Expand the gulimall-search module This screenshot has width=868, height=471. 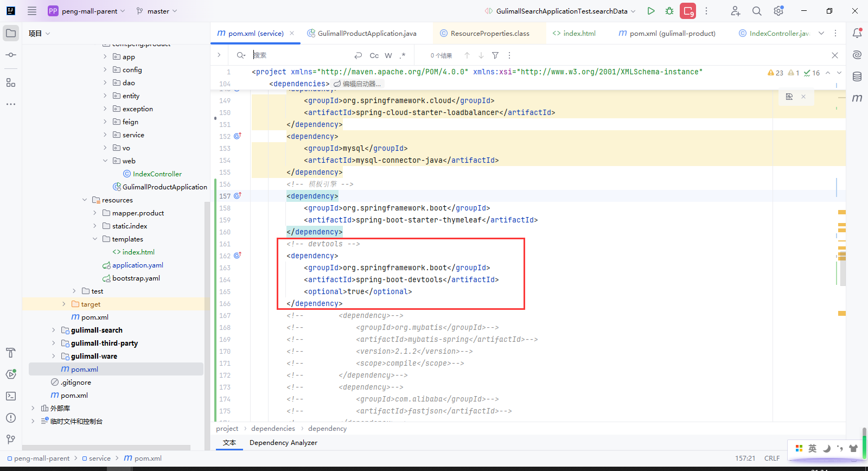click(53, 330)
